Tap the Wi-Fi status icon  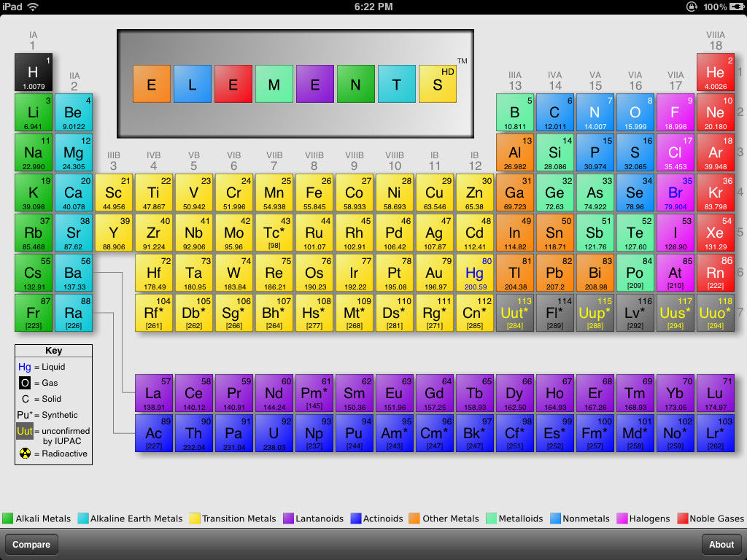33,7
